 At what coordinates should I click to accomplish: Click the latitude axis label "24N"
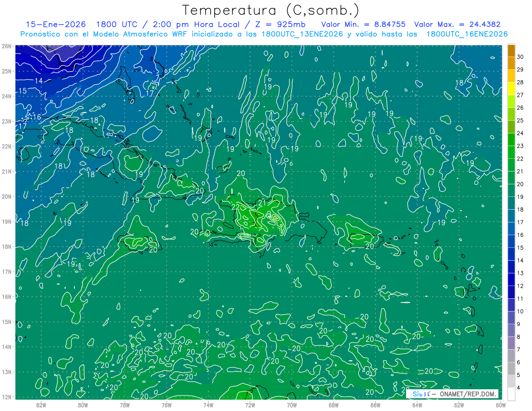click(x=6, y=96)
